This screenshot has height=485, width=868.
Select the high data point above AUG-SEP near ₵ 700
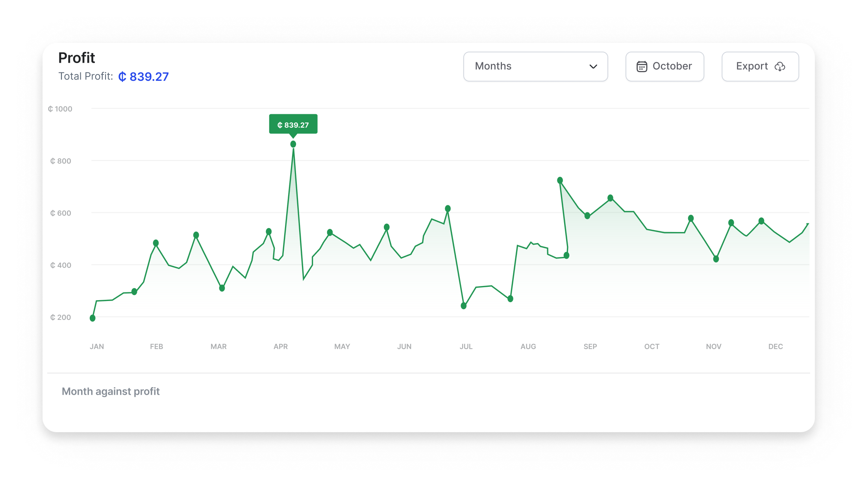click(560, 180)
